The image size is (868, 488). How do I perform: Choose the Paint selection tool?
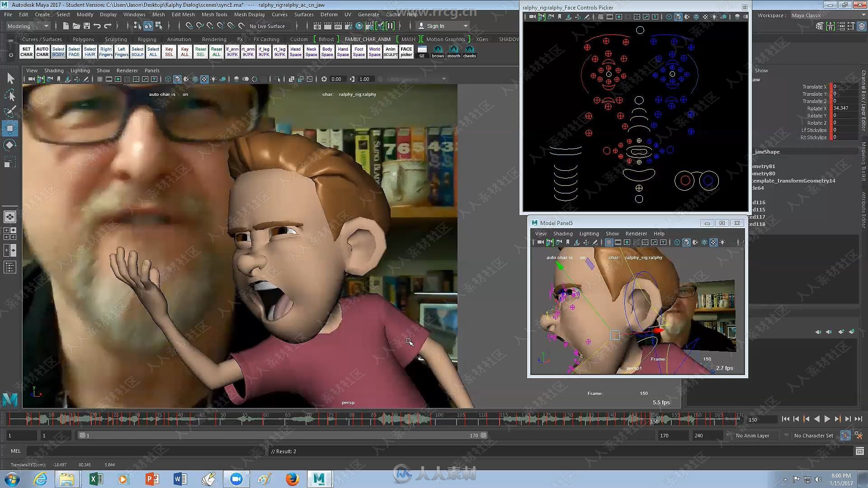coord(10,112)
